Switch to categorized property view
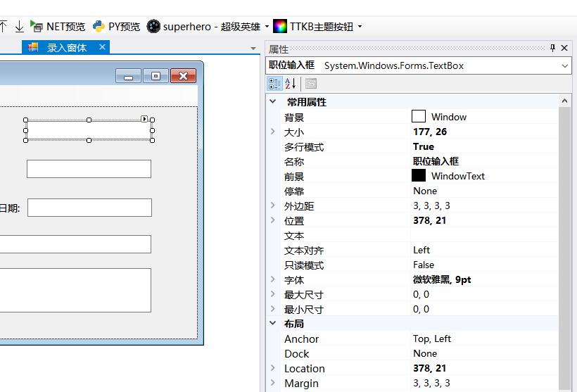The height and width of the screenshot is (392, 577). [x=274, y=84]
